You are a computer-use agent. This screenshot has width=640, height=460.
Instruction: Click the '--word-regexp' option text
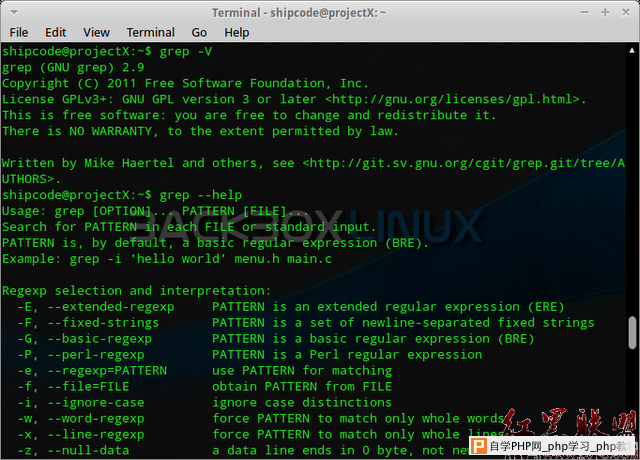coord(96,418)
